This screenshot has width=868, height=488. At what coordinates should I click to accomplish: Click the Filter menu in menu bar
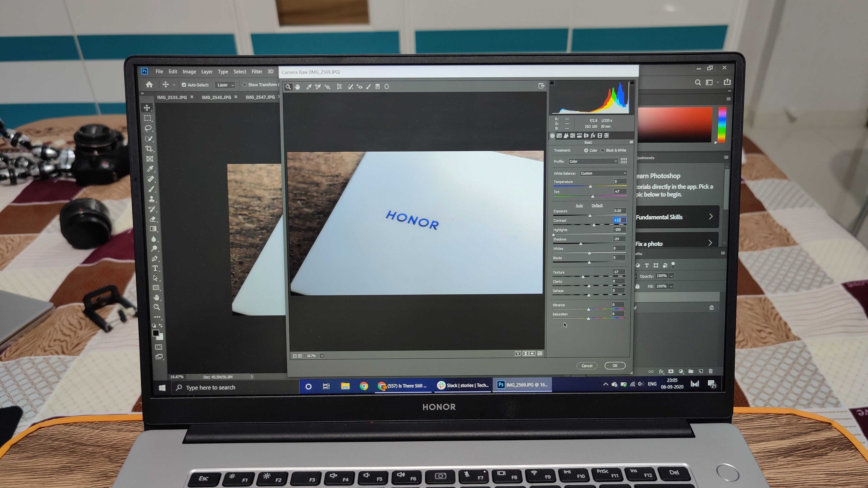[256, 72]
